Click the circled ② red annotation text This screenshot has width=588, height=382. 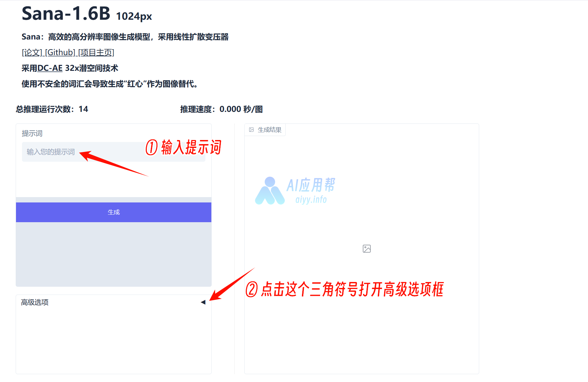pyautogui.click(x=345, y=289)
